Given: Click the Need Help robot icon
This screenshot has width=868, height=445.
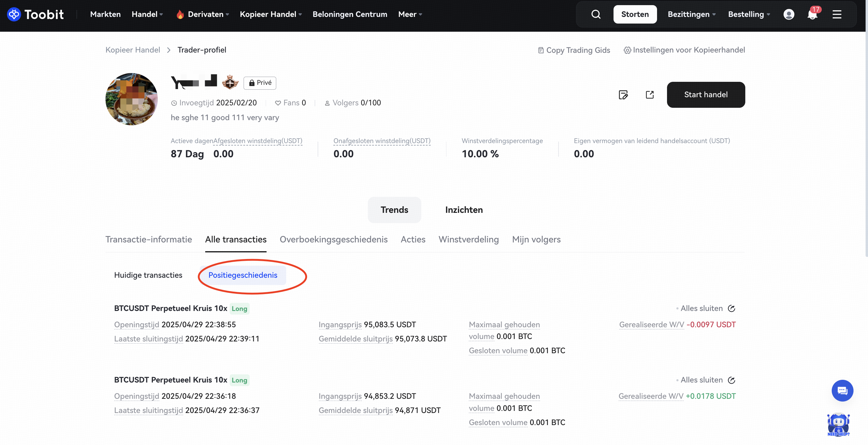Looking at the screenshot, I should point(838,424).
